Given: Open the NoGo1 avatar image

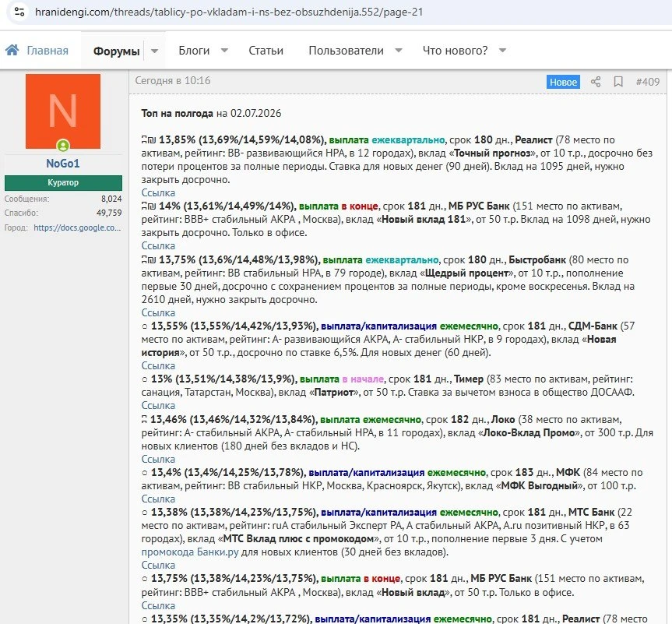Looking at the screenshot, I should pos(63,111).
